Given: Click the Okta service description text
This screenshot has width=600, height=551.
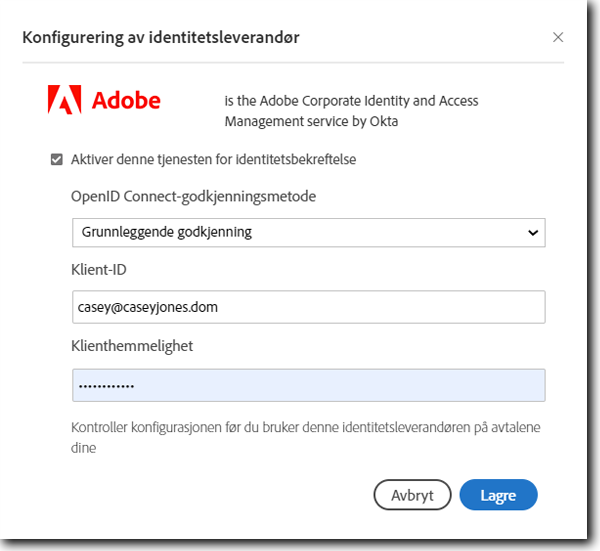Looking at the screenshot, I should coord(351,111).
